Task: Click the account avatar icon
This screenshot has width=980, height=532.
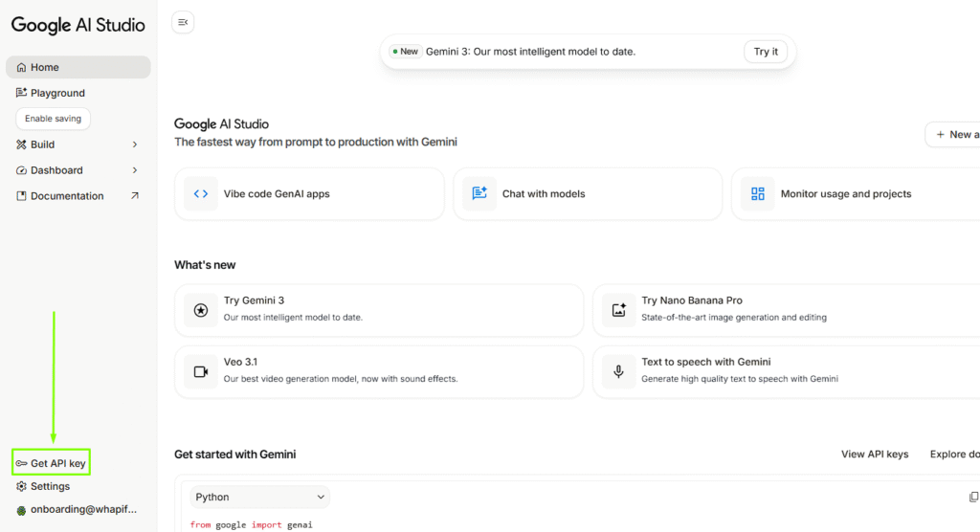Action: (21, 510)
